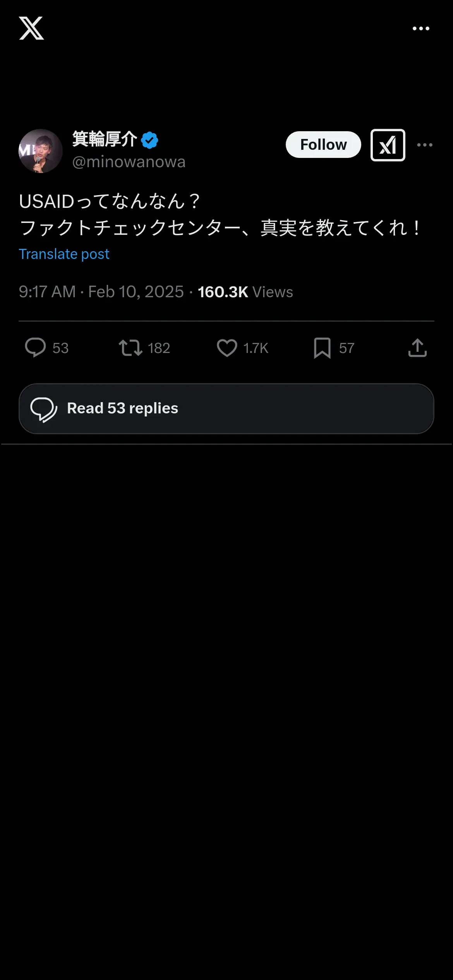Click the 160.3K Views count
The width and height of the screenshot is (453, 980).
tap(245, 292)
